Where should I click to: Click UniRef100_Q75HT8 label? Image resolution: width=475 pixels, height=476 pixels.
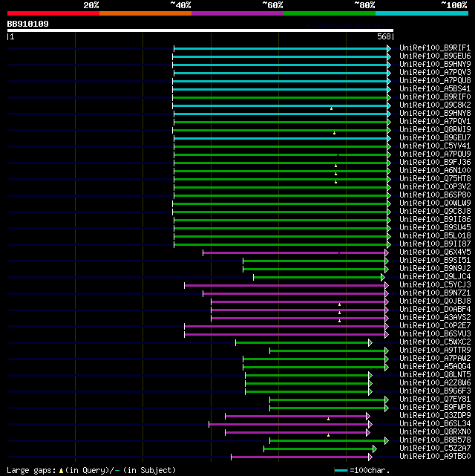coord(435,178)
